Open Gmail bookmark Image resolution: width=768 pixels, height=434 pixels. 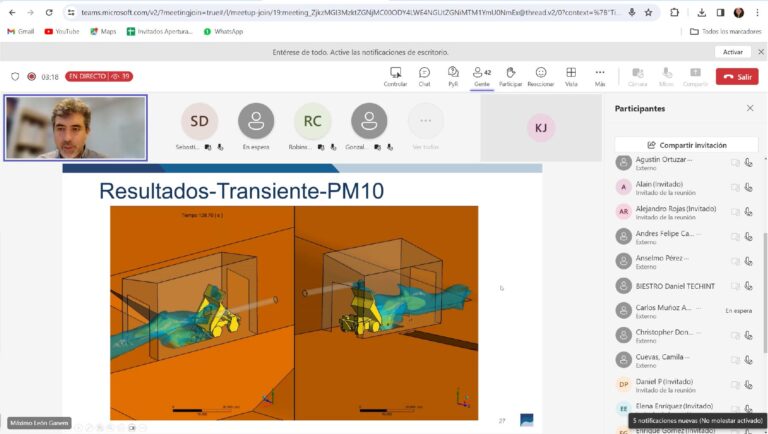21,31
